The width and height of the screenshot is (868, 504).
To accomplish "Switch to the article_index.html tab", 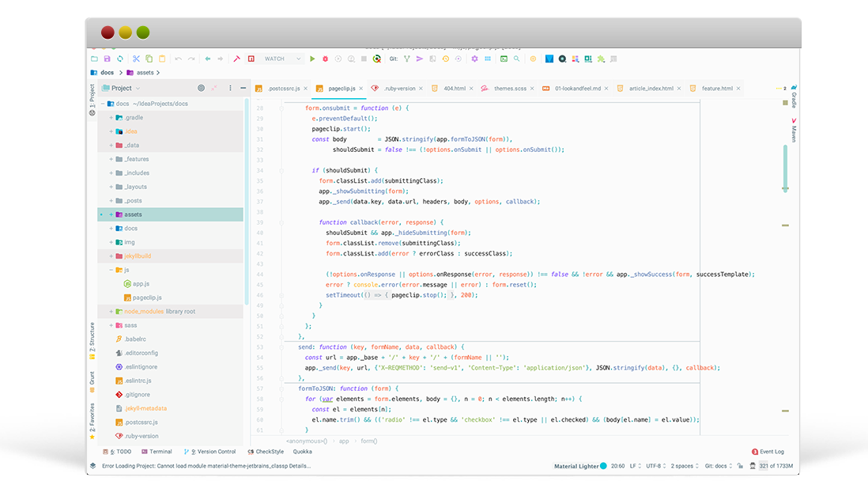I will [x=651, y=89].
